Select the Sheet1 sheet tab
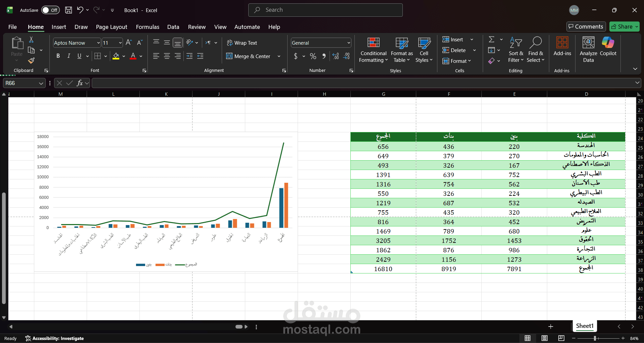The height and width of the screenshot is (343, 644). click(x=585, y=326)
